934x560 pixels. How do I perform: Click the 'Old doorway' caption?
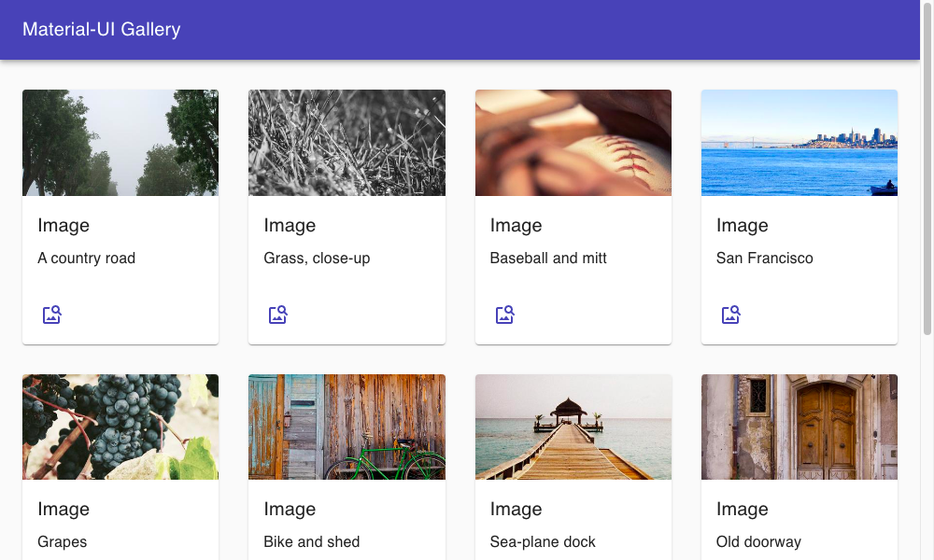pyautogui.click(x=758, y=542)
